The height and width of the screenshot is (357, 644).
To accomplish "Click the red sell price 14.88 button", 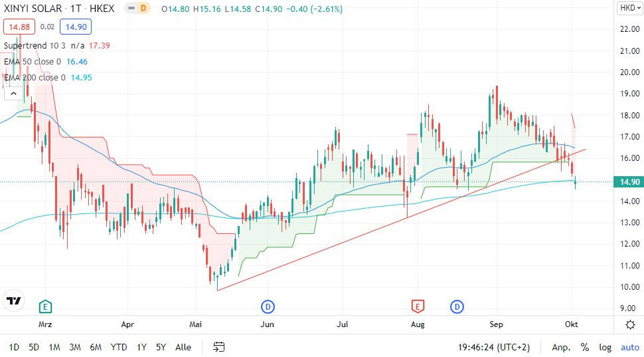I will point(19,27).
